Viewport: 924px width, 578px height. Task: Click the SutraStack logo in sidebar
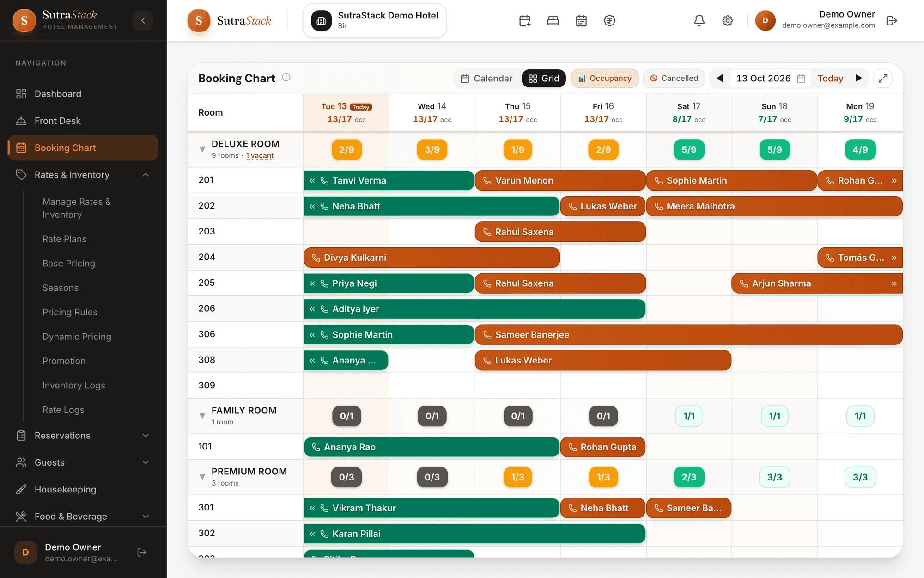[24, 20]
